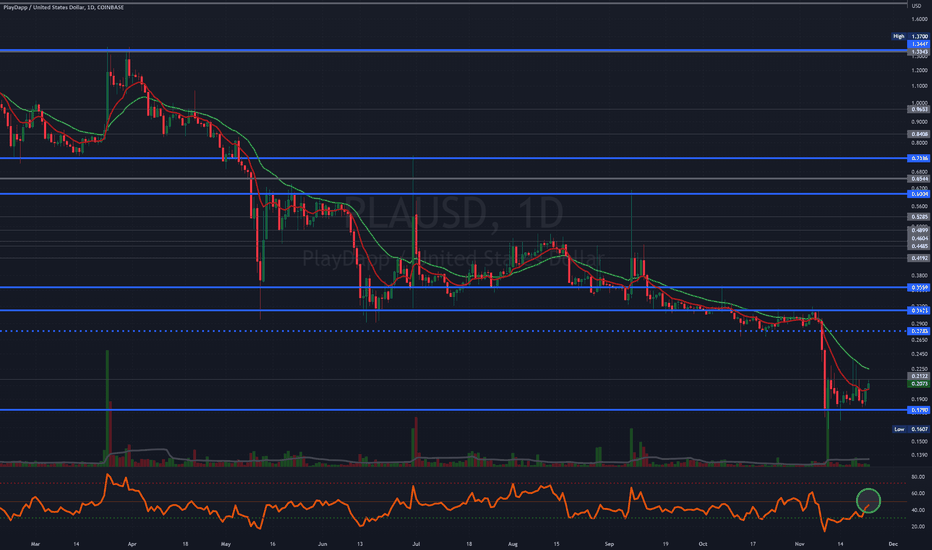The width and height of the screenshot is (932, 550).
Task: Click the 0.2783 dotted line price tag
Action: click(919, 331)
